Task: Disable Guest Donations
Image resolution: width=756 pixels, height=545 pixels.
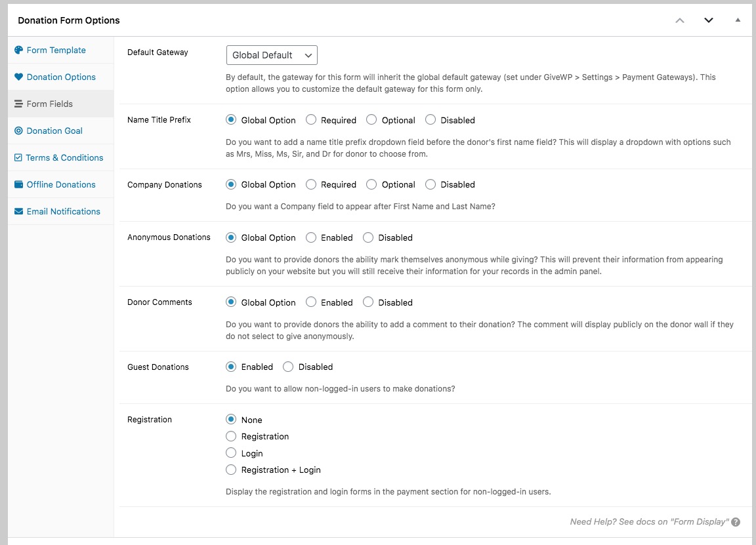Action: [288, 367]
